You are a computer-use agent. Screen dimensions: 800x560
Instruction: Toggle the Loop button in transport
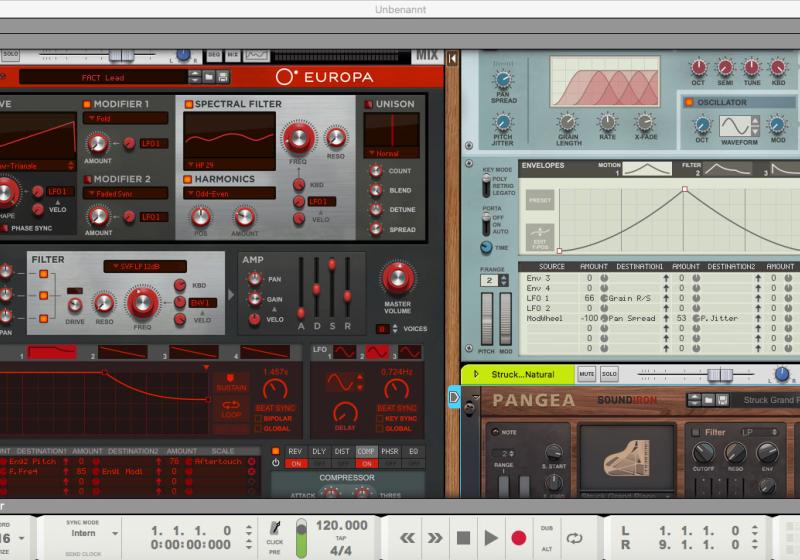pyautogui.click(x=574, y=538)
